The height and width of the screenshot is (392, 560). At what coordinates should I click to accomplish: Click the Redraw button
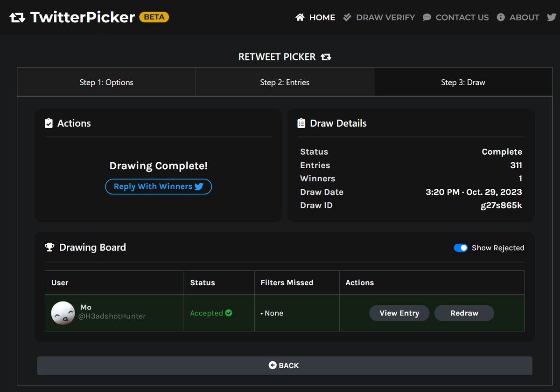click(x=464, y=313)
